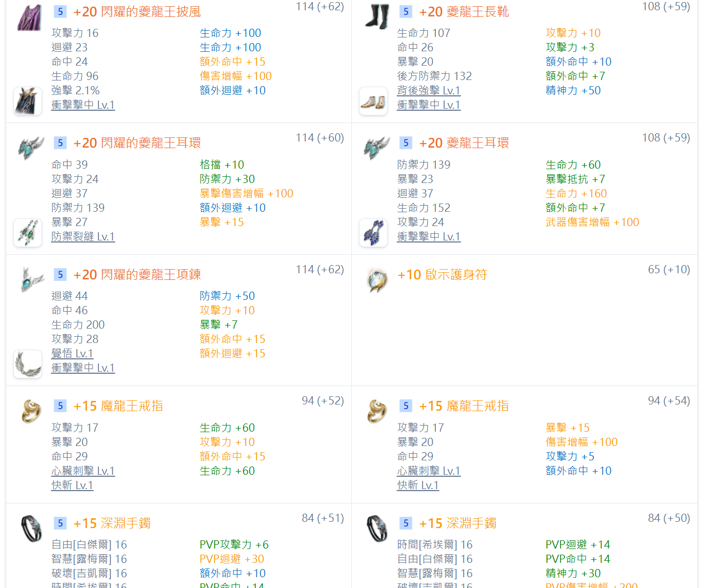The width and height of the screenshot is (701, 588).
Task: Click the golden shoes skin thumbnail under the boots
Action: pos(373,102)
